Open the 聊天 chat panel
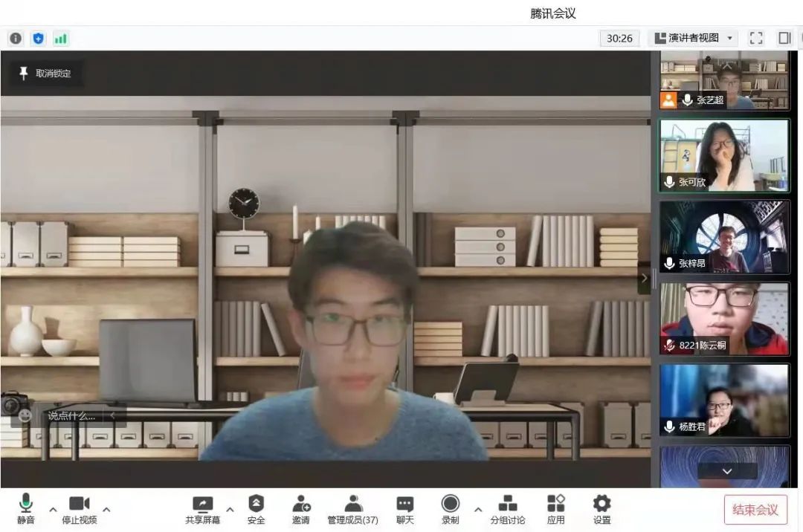Viewport: 803px width, 532px height. (404, 510)
